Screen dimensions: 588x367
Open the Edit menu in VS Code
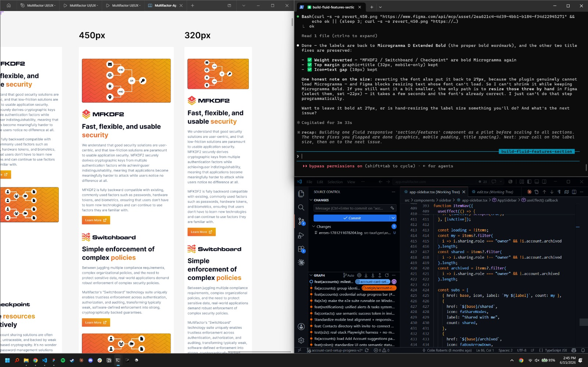[320, 182]
